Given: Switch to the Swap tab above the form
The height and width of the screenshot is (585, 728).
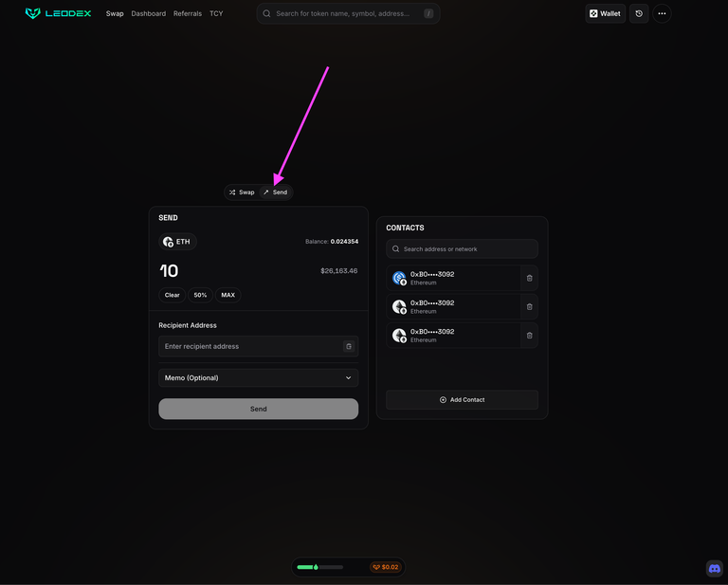Looking at the screenshot, I should (x=242, y=192).
